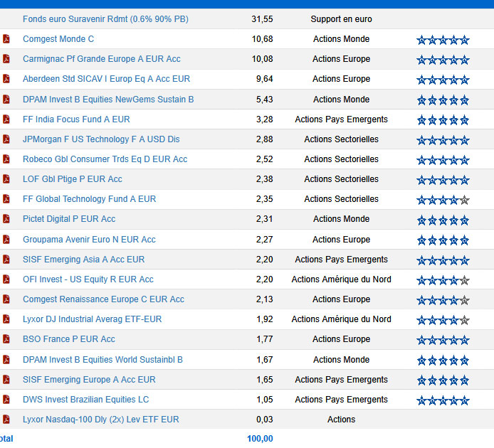
Task: Open OFI Invest - US Equity R link
Action: pos(88,279)
